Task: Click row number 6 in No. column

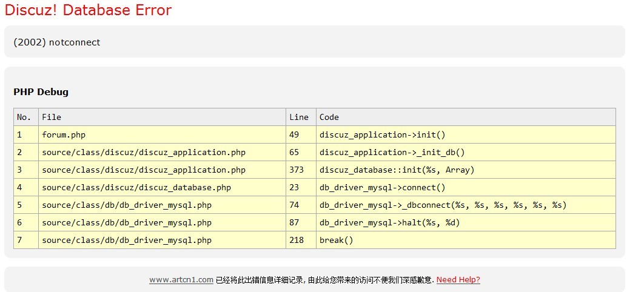Action: click(x=26, y=223)
